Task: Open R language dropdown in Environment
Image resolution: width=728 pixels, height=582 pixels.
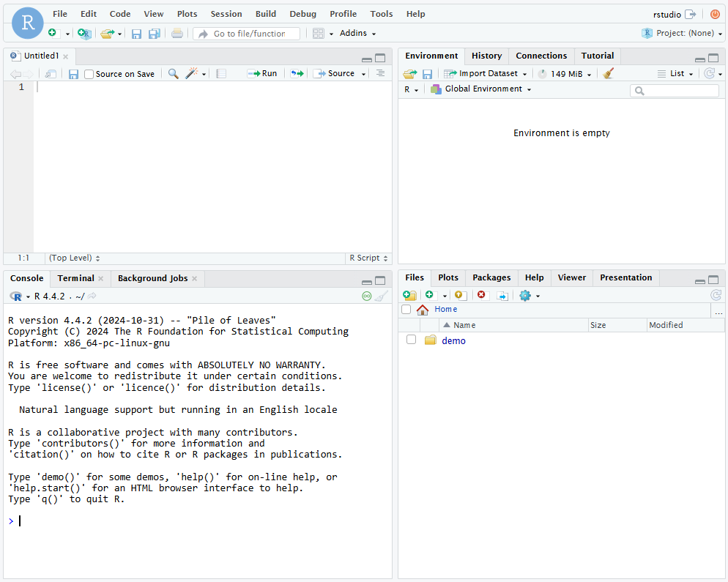Action: (x=411, y=89)
